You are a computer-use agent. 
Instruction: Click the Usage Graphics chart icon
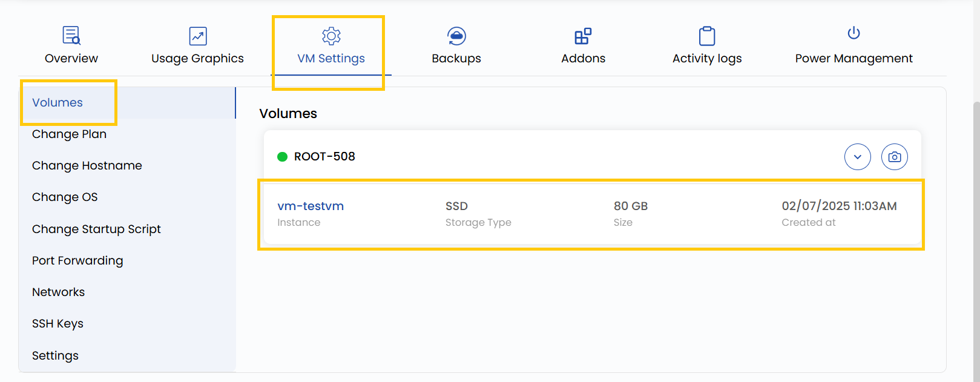[198, 36]
